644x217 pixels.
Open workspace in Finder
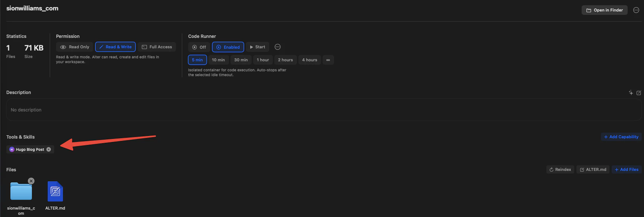click(x=604, y=10)
